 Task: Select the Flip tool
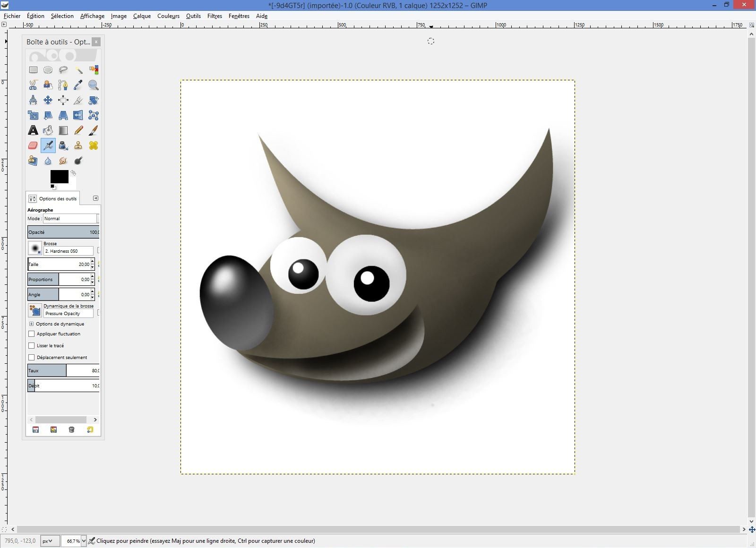[78, 115]
